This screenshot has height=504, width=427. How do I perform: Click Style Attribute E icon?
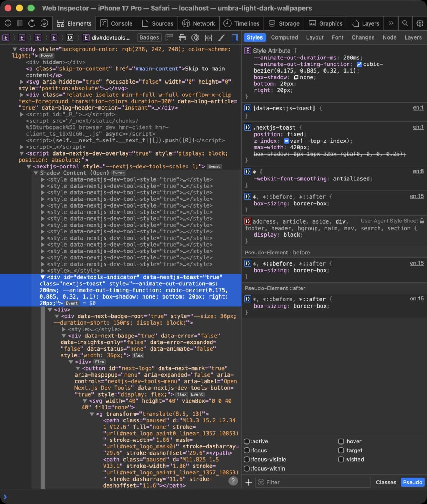point(248,51)
